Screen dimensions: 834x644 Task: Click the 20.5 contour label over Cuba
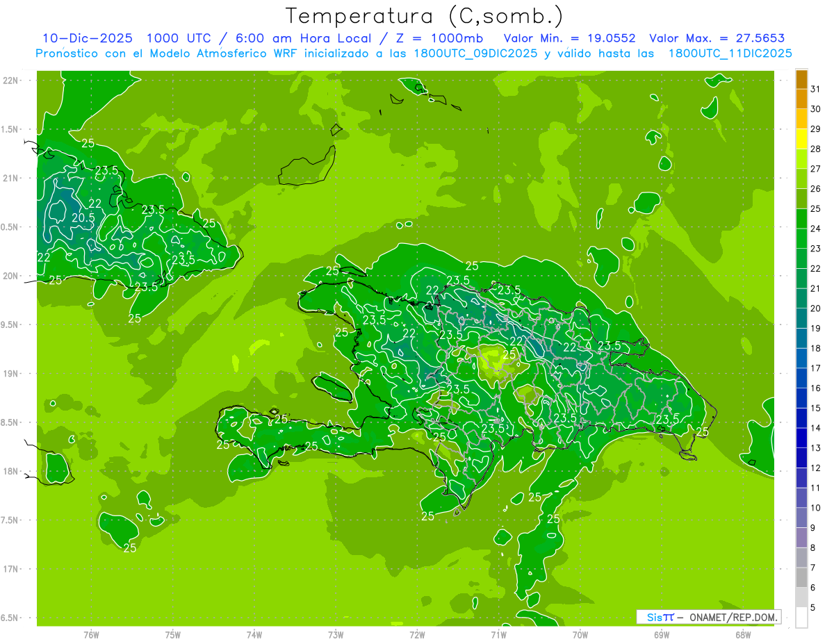click(83, 217)
